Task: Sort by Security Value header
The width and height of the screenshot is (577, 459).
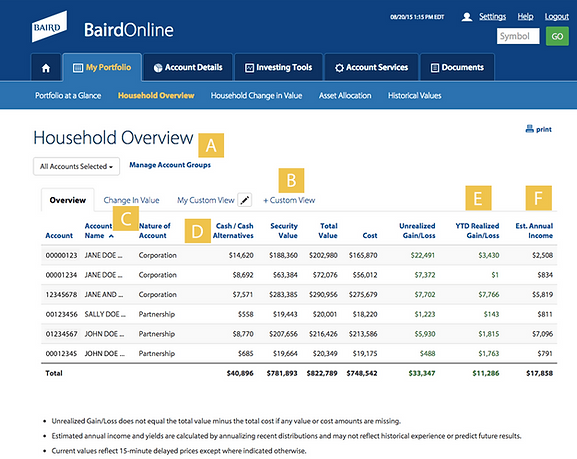Action: (284, 231)
